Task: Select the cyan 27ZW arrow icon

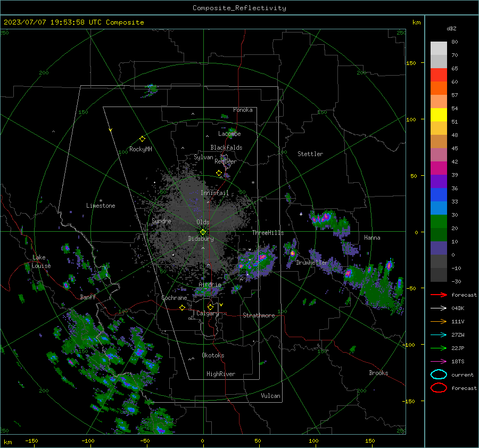Action: (x=439, y=335)
